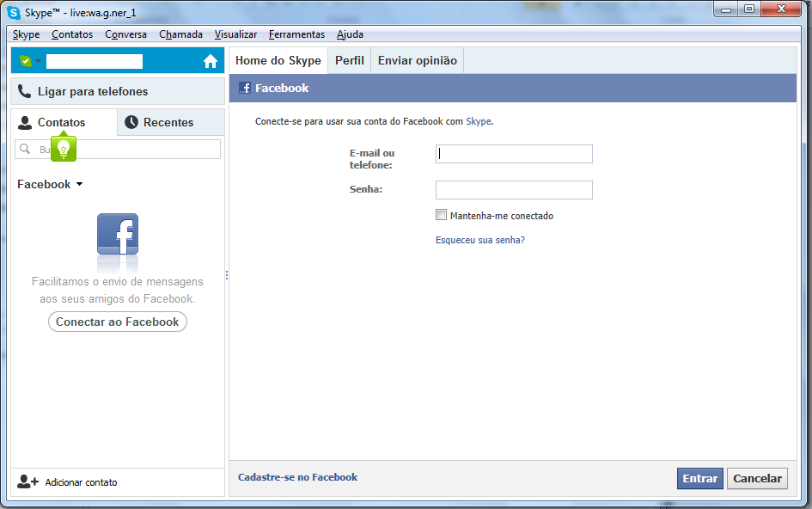Open the Ferramentas menu
This screenshot has height=509, width=812.
[x=296, y=34]
